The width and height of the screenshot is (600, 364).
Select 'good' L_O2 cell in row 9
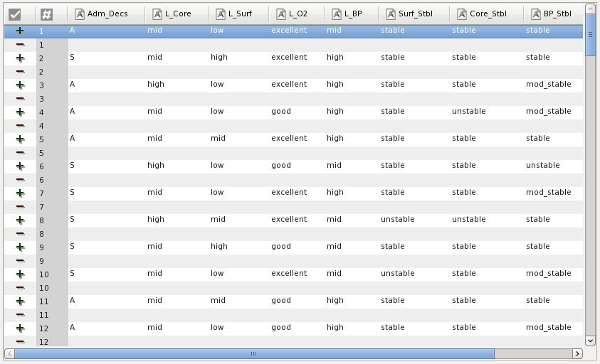281,247
